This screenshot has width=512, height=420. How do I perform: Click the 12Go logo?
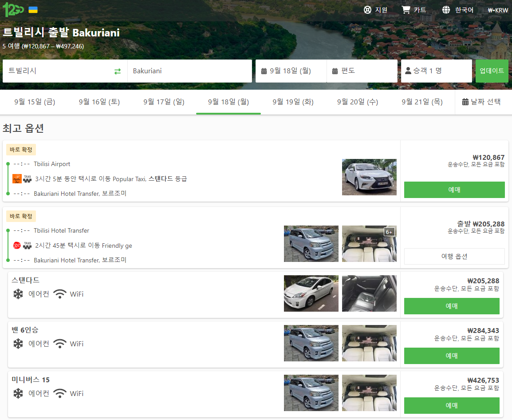[x=13, y=9]
